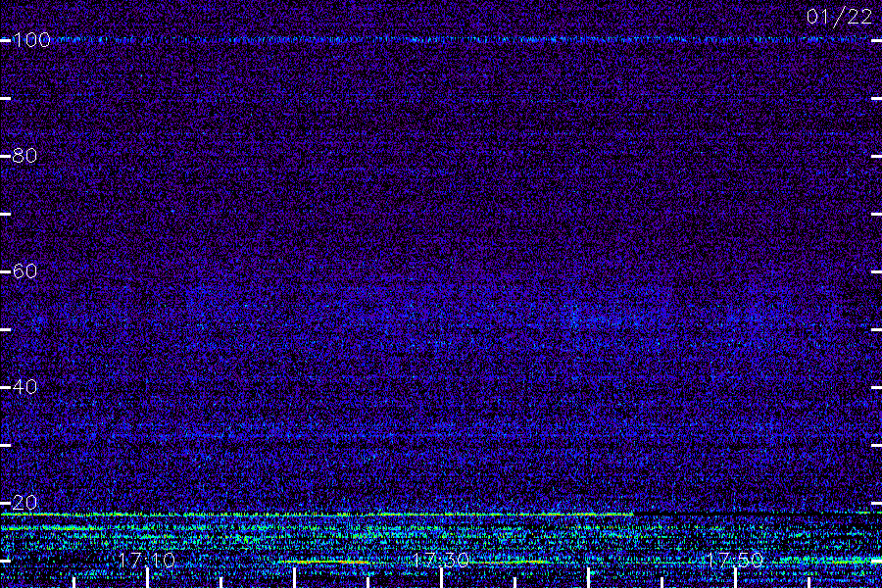Image resolution: width=882 pixels, height=588 pixels.
Task: Click the 60 frequency axis label
Action: (x=24, y=271)
